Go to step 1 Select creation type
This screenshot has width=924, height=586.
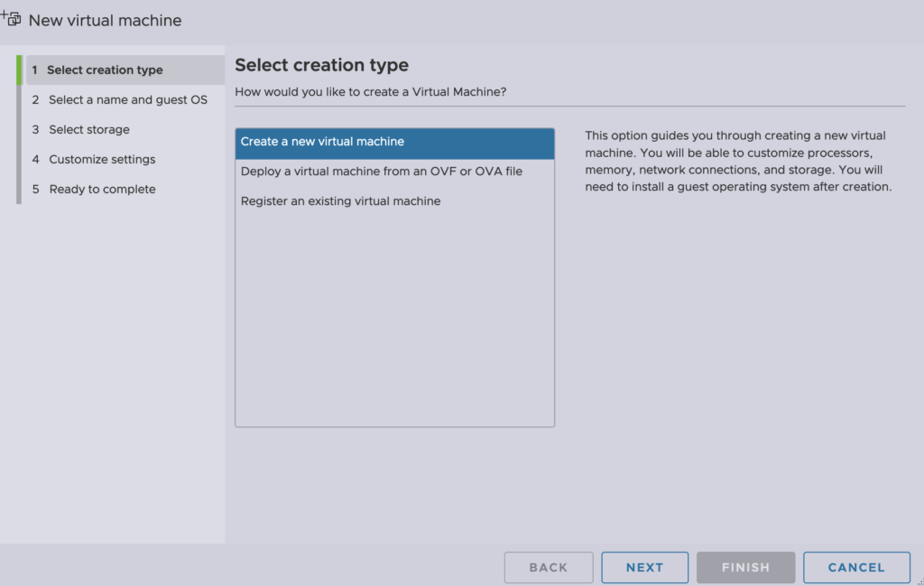coord(105,70)
